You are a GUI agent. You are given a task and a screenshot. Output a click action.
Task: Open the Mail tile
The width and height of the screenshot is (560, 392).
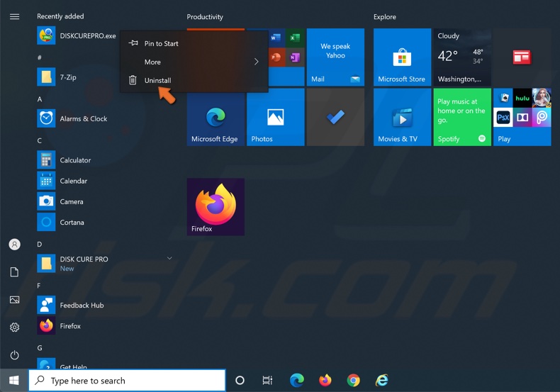[335, 57]
